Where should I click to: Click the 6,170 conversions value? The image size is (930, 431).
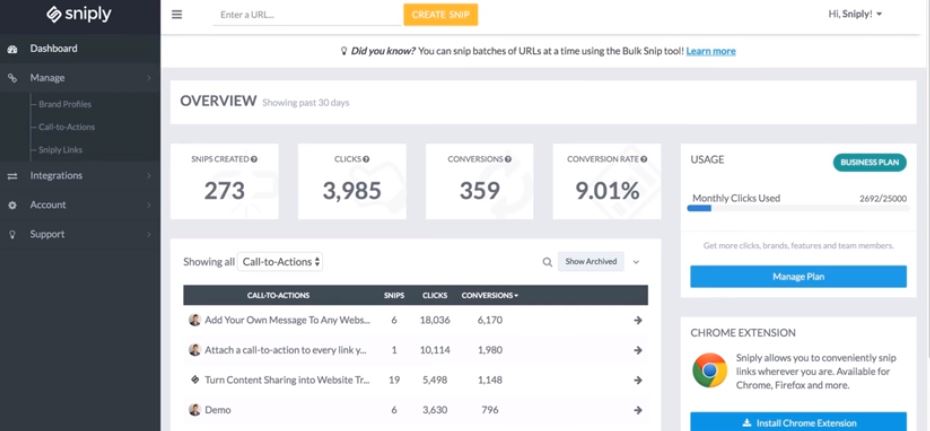tap(490, 320)
